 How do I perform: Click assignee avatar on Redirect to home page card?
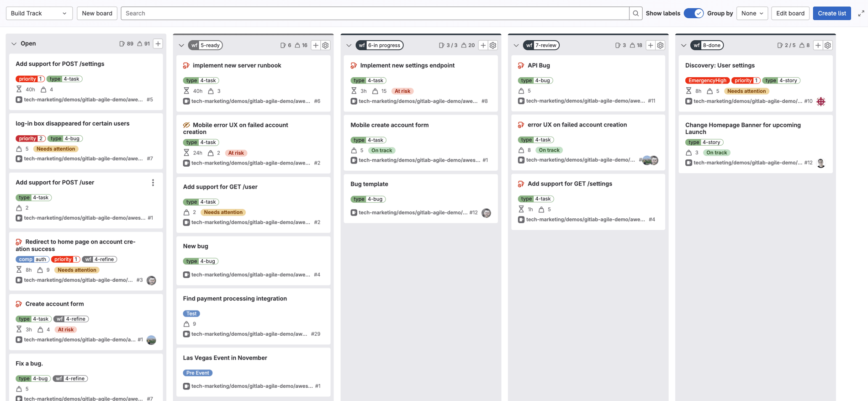pos(151,280)
